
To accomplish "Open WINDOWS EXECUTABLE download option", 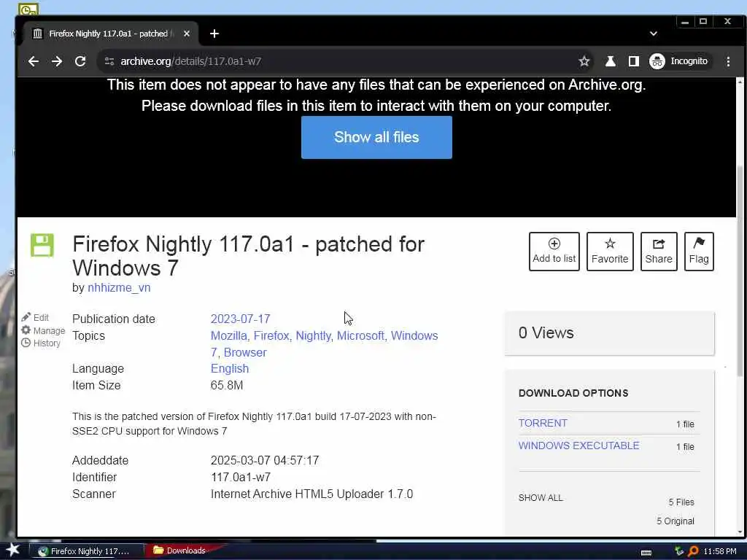I will [578, 446].
